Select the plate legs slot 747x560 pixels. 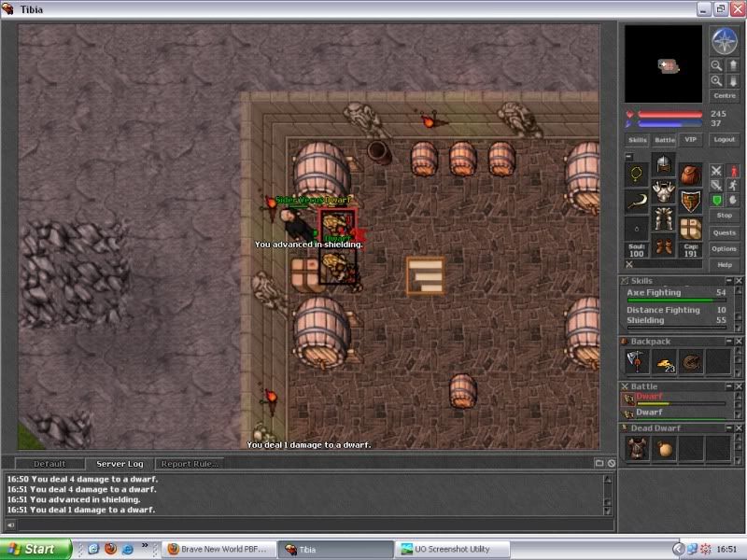click(x=663, y=219)
